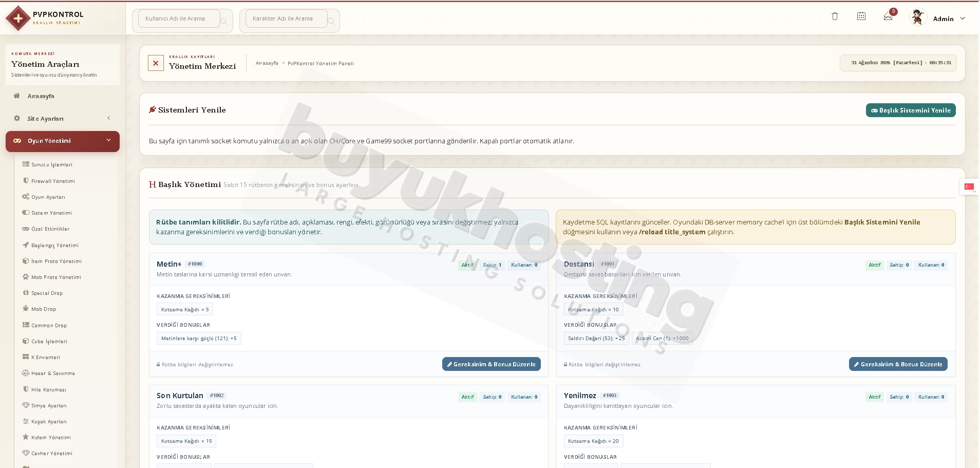Edit Metin+ via Gereksinim & Bonus Düzenle
980x468 pixels.
click(491, 364)
